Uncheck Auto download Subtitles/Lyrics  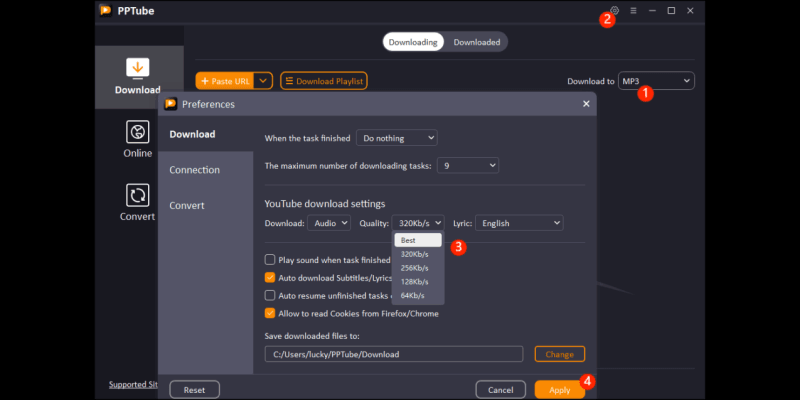pyautogui.click(x=270, y=278)
